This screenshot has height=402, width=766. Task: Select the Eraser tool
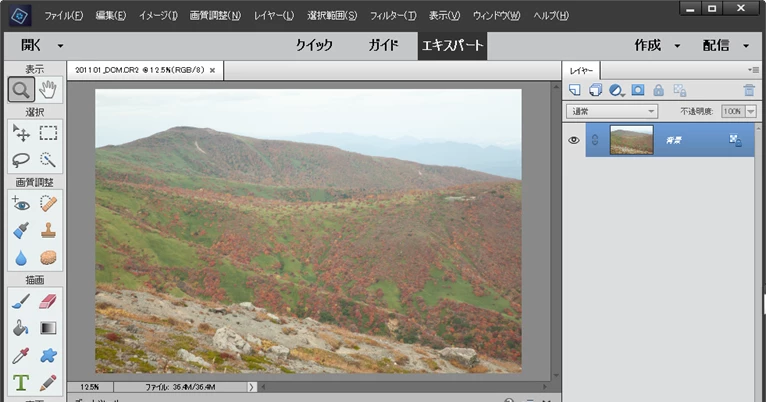(48, 301)
